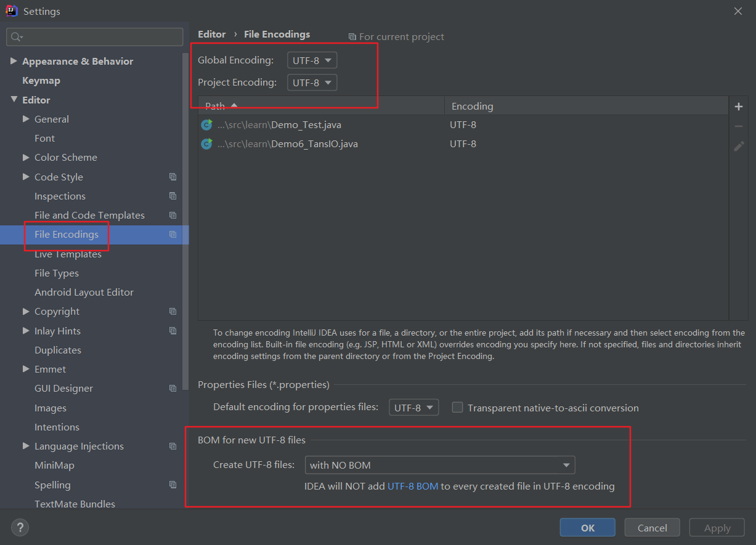Screen dimensions: 756x545
Task: Expand the Color Scheme node
Action: point(26,158)
